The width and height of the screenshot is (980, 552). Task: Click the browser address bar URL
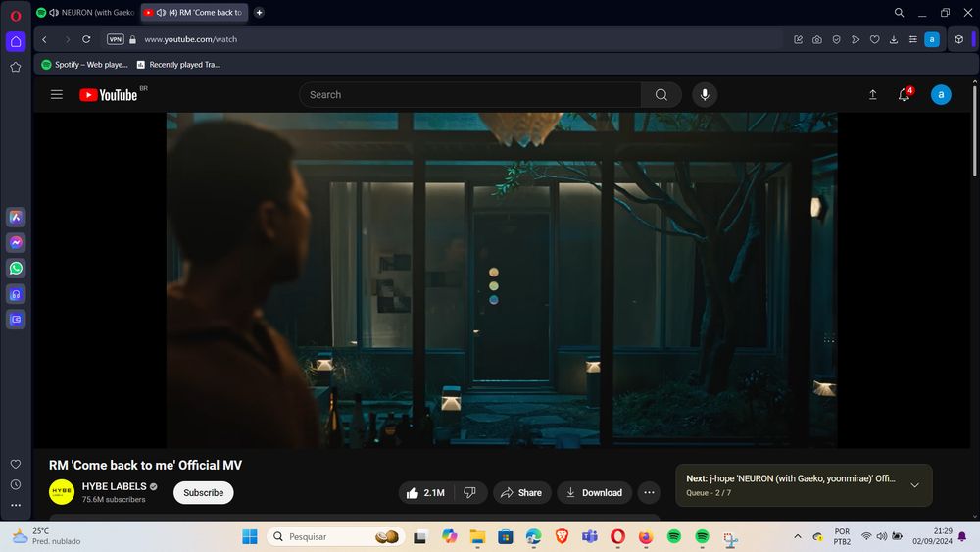click(x=191, y=39)
